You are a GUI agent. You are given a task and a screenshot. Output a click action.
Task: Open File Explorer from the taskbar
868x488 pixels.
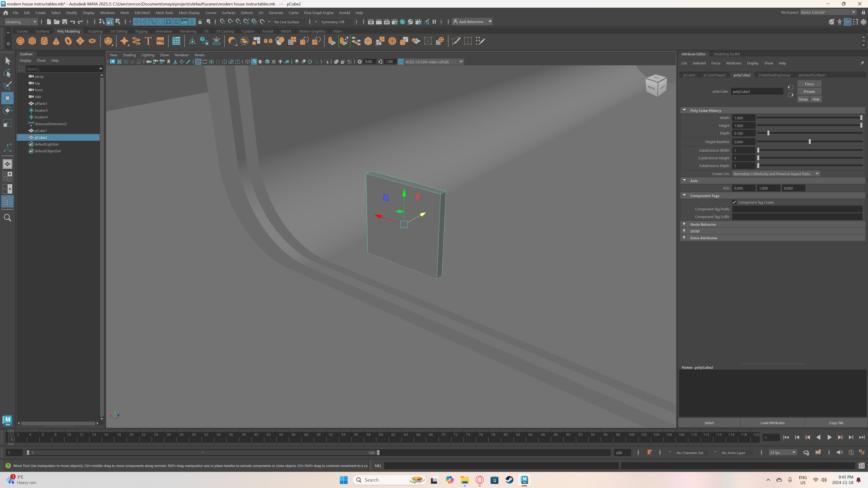point(465,480)
